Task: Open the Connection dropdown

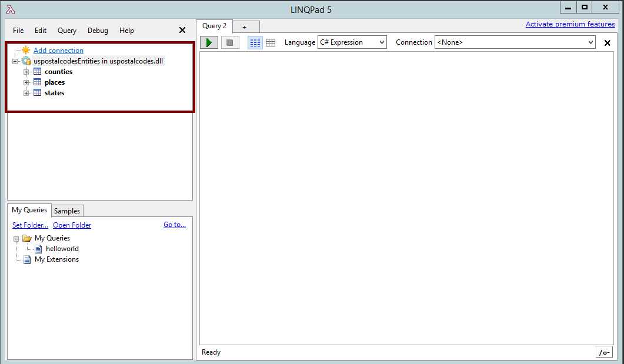Action: [591, 42]
